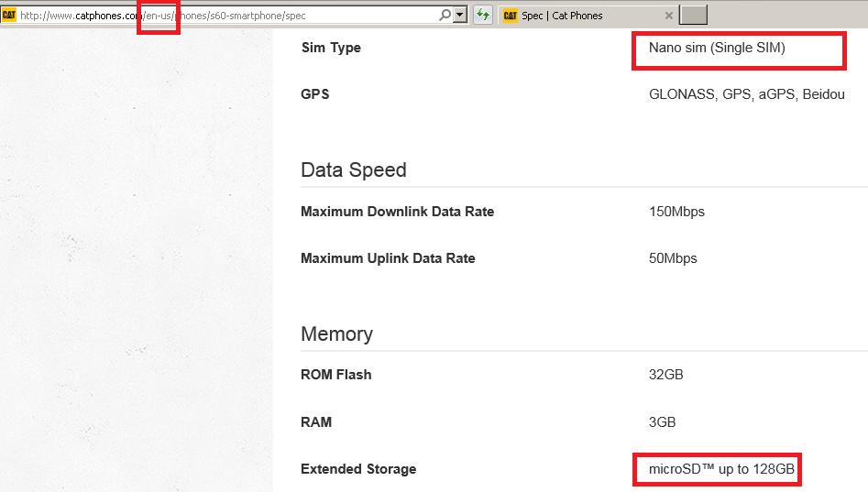This screenshot has width=868, height=492.
Task: Click the Memory section heading
Action: [x=336, y=334]
